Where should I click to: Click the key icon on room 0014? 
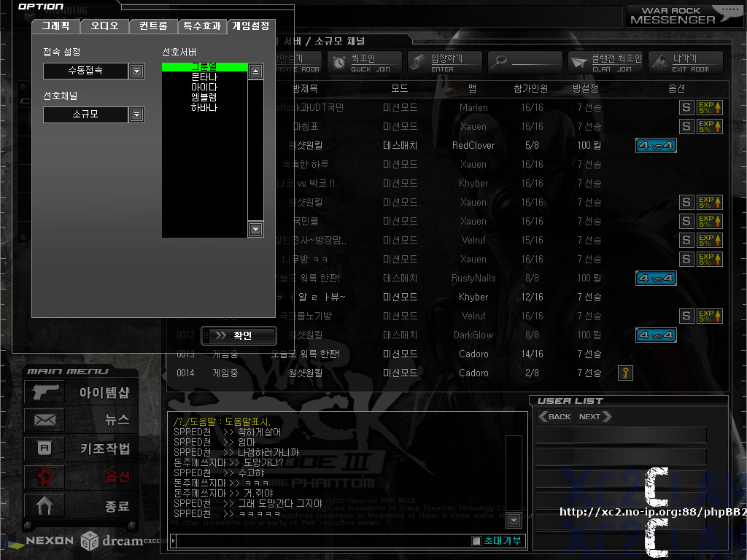coord(625,373)
